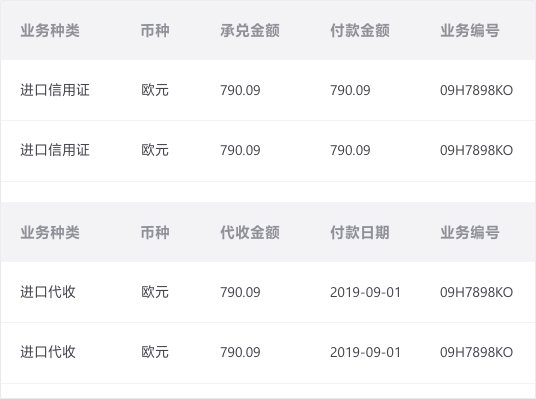Select the second 进口代收 row
The height and width of the screenshot is (399, 536).
click(x=268, y=353)
